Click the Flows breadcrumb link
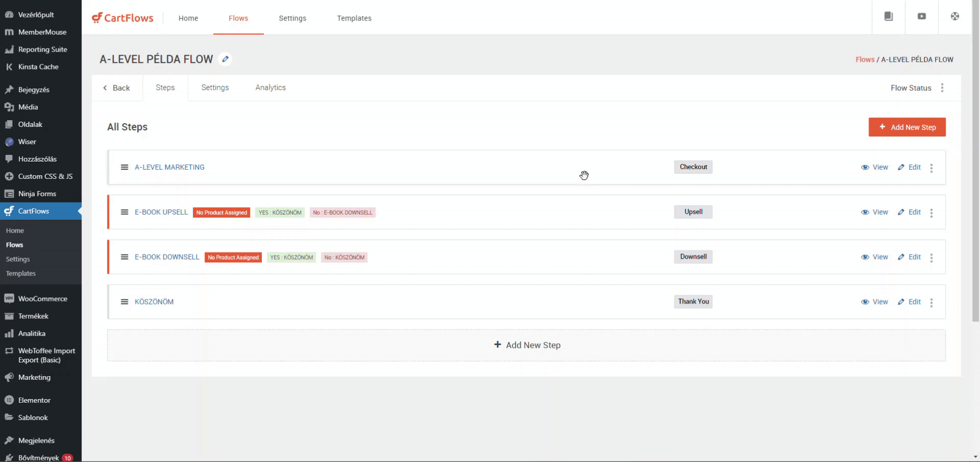980x462 pixels. tap(865, 59)
